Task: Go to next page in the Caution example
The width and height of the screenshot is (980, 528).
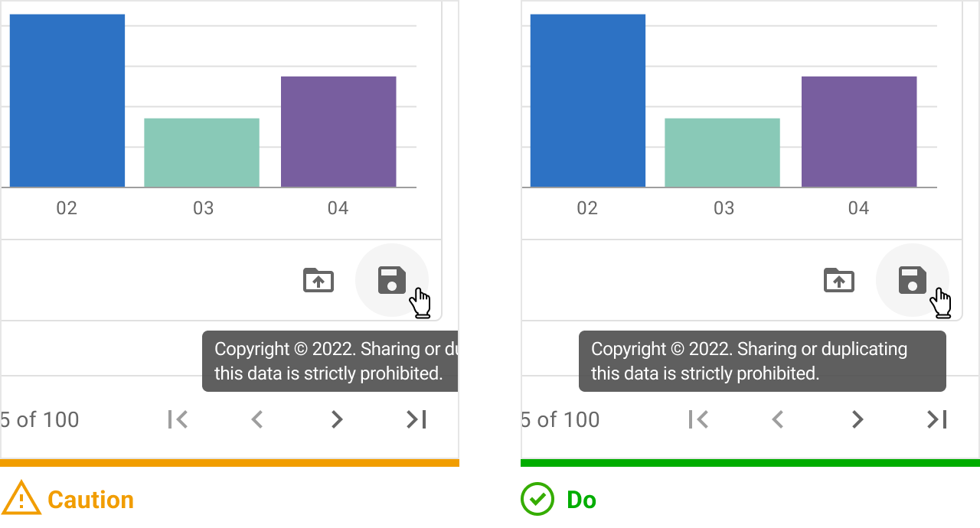Action: click(337, 419)
